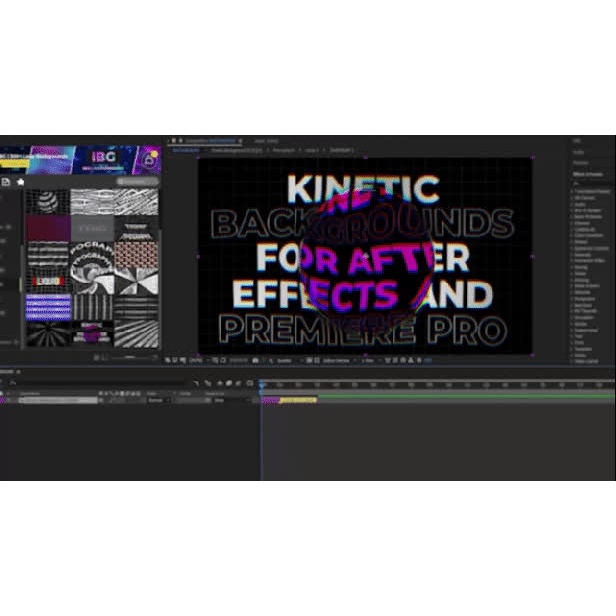Viewport: 616px width, 616px height.
Task: Toggle the transparency grid
Action: tap(317, 360)
